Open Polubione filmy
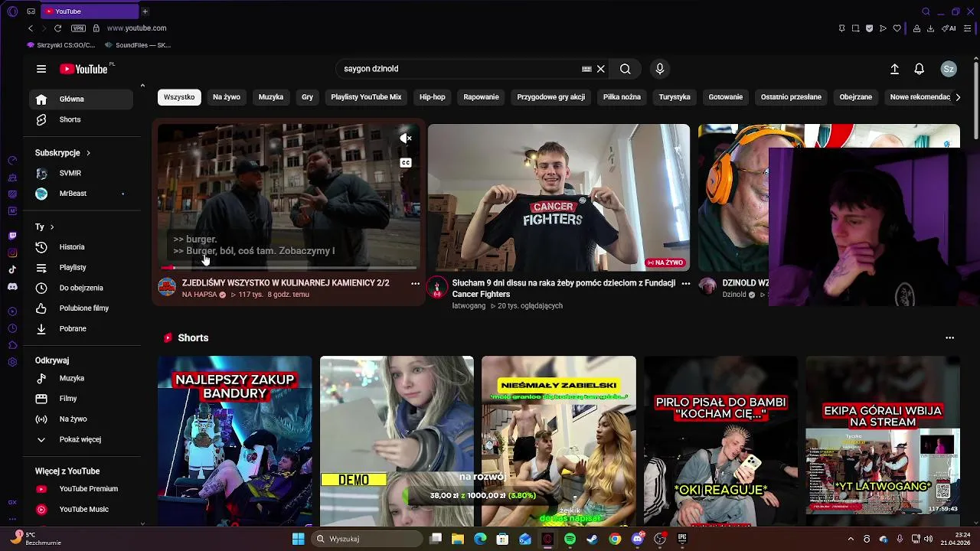 pyautogui.click(x=81, y=308)
